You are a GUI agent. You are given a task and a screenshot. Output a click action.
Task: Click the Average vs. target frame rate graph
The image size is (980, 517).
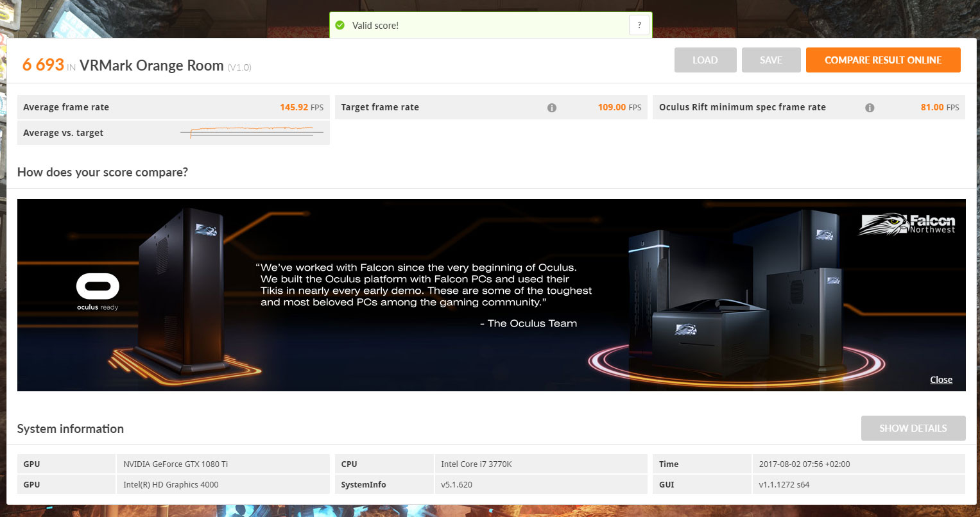[x=252, y=132]
